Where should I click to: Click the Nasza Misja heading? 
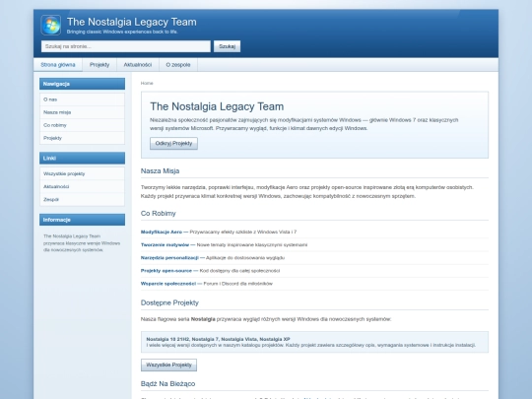(161, 171)
